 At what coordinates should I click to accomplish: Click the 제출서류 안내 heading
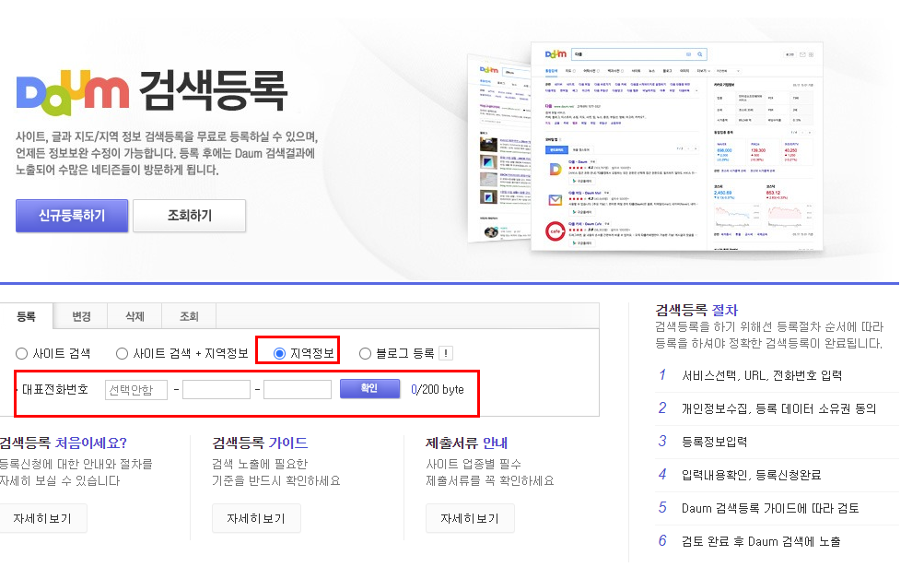(467, 443)
